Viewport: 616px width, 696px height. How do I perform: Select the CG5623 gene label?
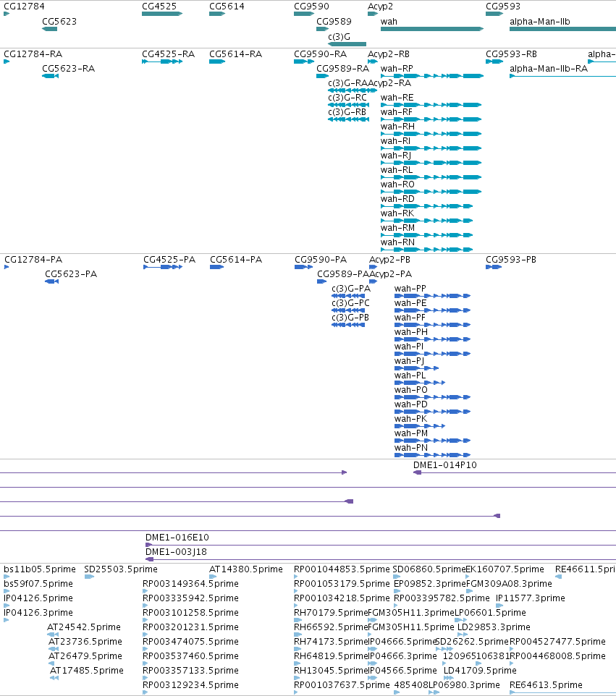[x=59, y=21]
